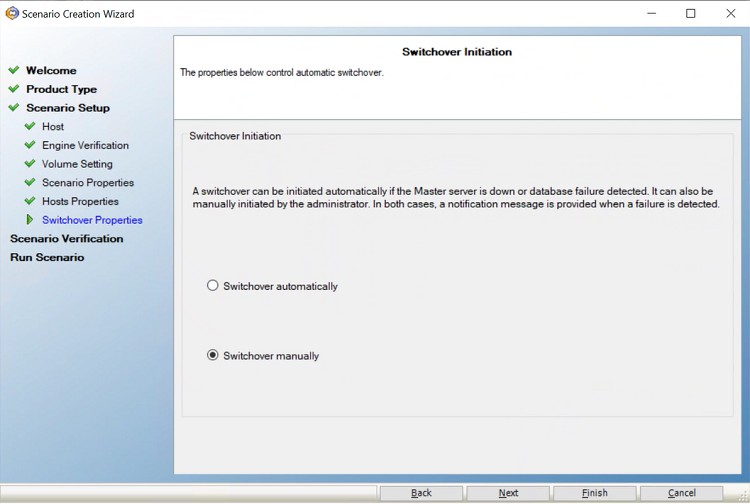The height and width of the screenshot is (504, 750).
Task: Select the Switchover manually radio button
Action: tap(212, 355)
